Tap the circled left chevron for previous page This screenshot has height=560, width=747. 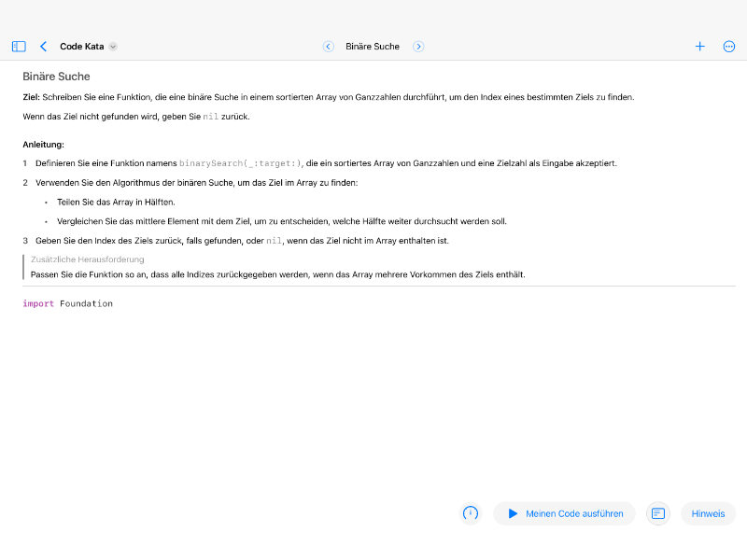[328, 46]
